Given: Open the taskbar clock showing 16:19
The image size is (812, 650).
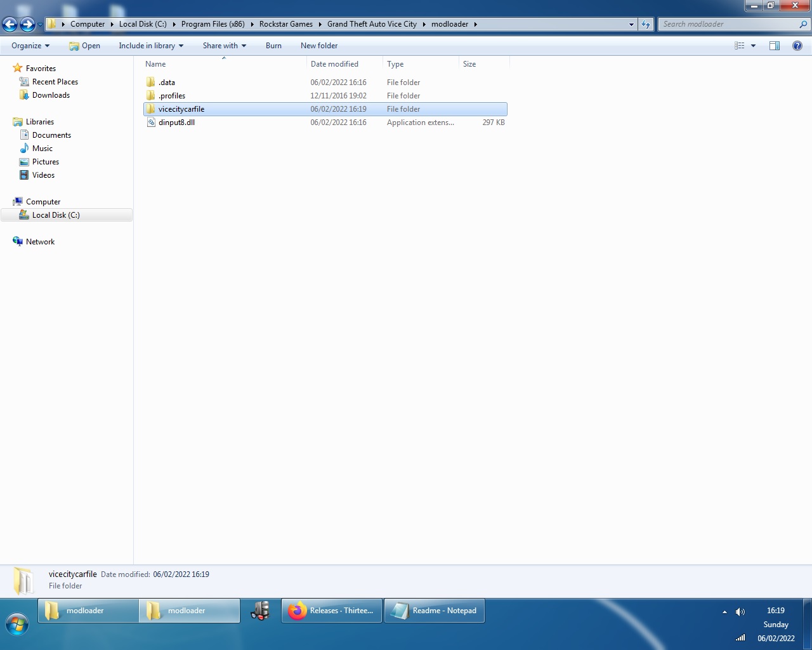Looking at the screenshot, I should click(x=775, y=611).
